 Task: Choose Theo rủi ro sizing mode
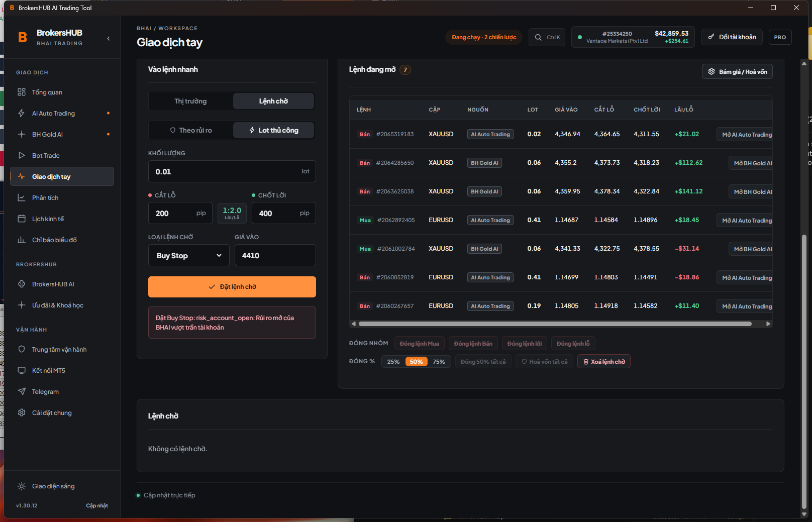pyautogui.click(x=190, y=130)
